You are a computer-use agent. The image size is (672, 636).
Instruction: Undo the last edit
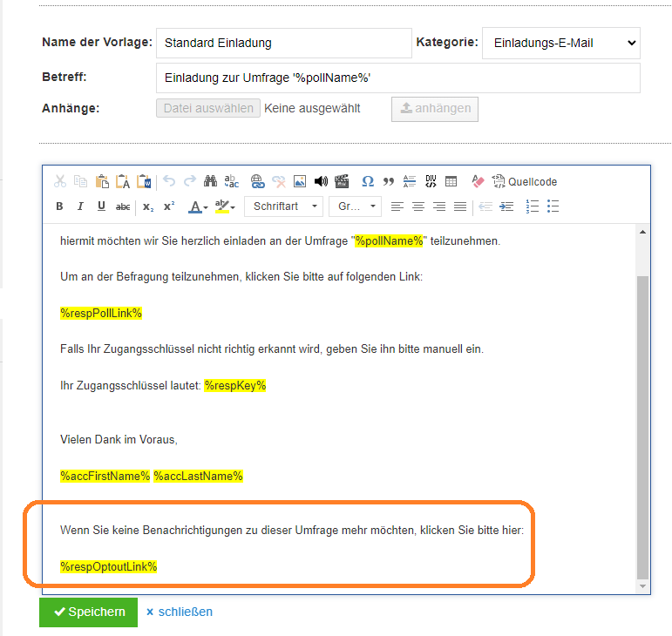click(x=169, y=181)
